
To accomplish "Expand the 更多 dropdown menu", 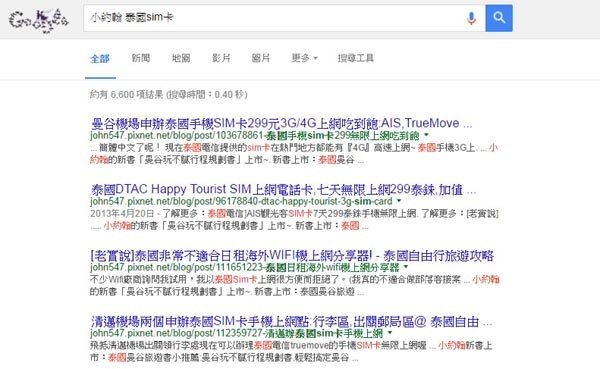I will coord(305,58).
